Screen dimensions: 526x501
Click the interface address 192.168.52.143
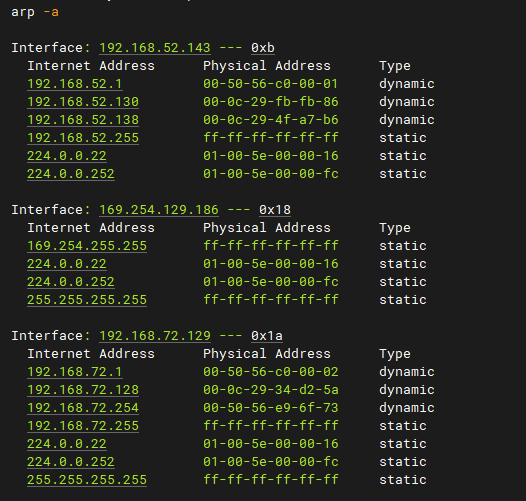(x=155, y=48)
